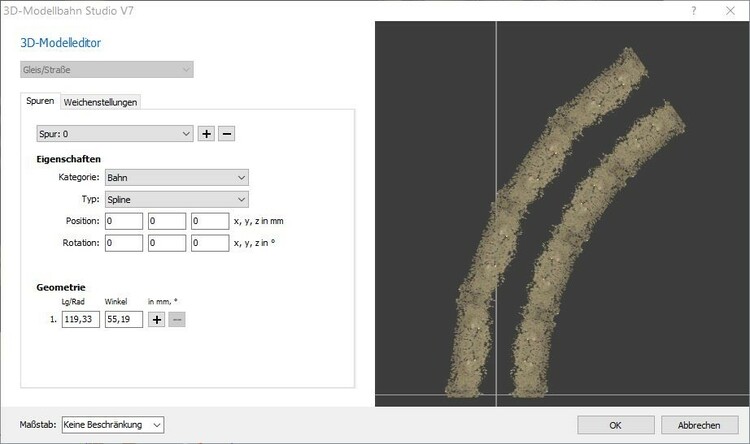This screenshot has width=750, height=444.
Task: Open the Spur: 0 dropdown
Action: tap(115, 134)
